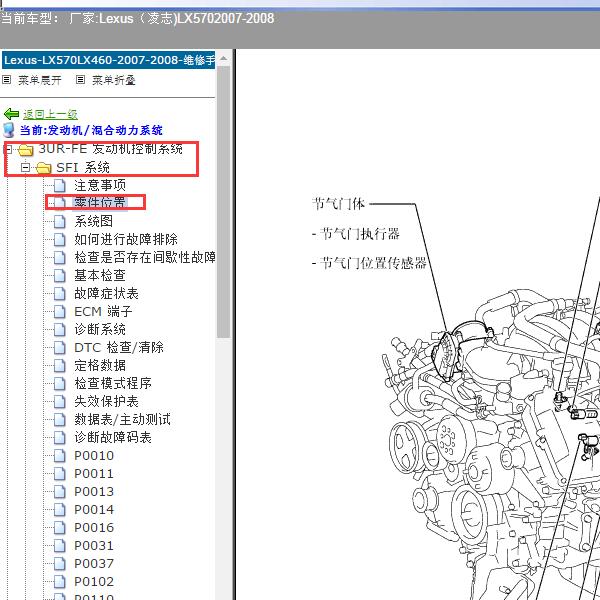Click the document icon beside 检查模式程序
Image resolution: width=600 pixels, height=600 pixels.
pos(60,384)
